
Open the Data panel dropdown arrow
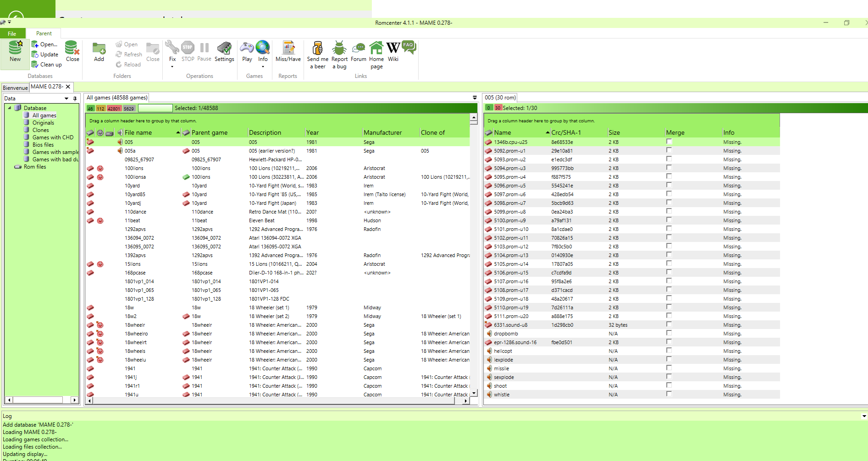[66, 99]
